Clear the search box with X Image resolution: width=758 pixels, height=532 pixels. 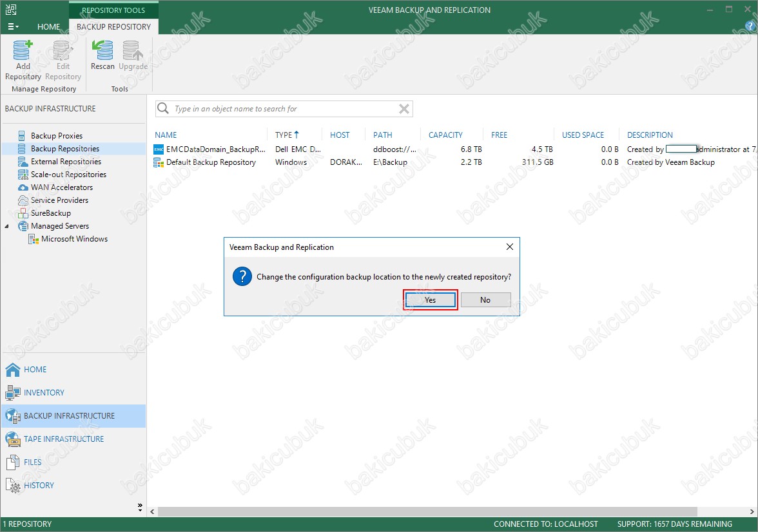[404, 109]
